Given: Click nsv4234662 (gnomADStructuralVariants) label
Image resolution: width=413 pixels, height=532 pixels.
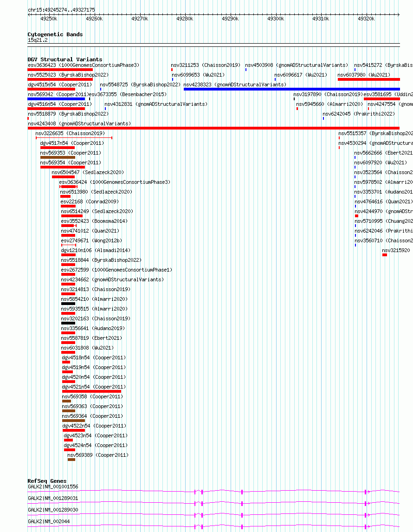Looking at the screenshot, I should tap(112, 280).
